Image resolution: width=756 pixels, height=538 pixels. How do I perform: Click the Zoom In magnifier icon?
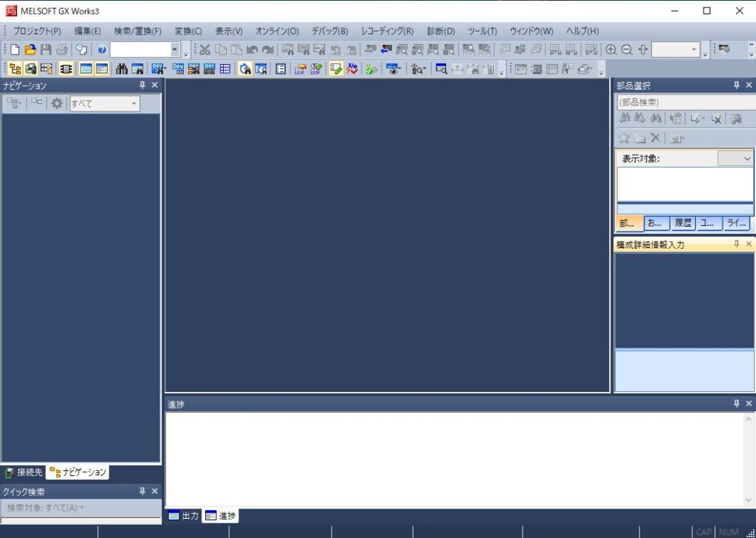[611, 49]
